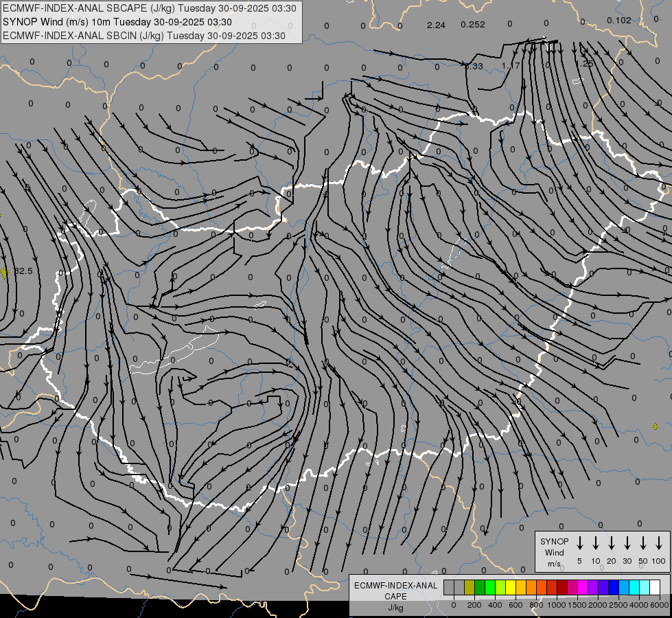
Task: Click the m/s unit in wind legend
Action: [554, 564]
